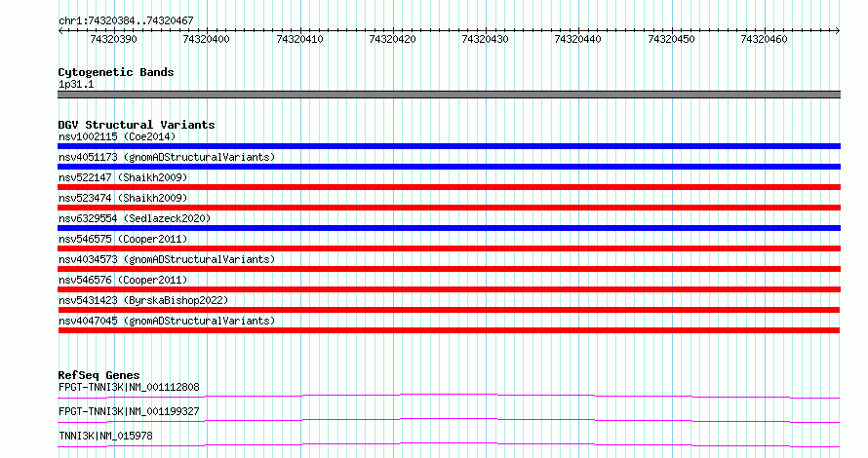Select the red bar under nsv546576
This screenshot has width=868, height=458.
coord(449,289)
